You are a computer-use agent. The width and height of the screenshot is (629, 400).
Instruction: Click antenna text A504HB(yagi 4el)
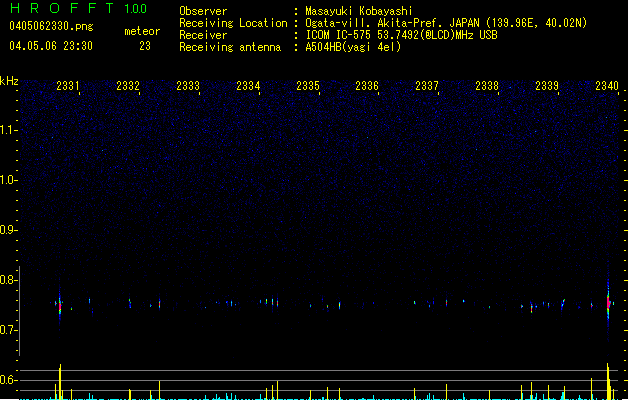[353, 47]
